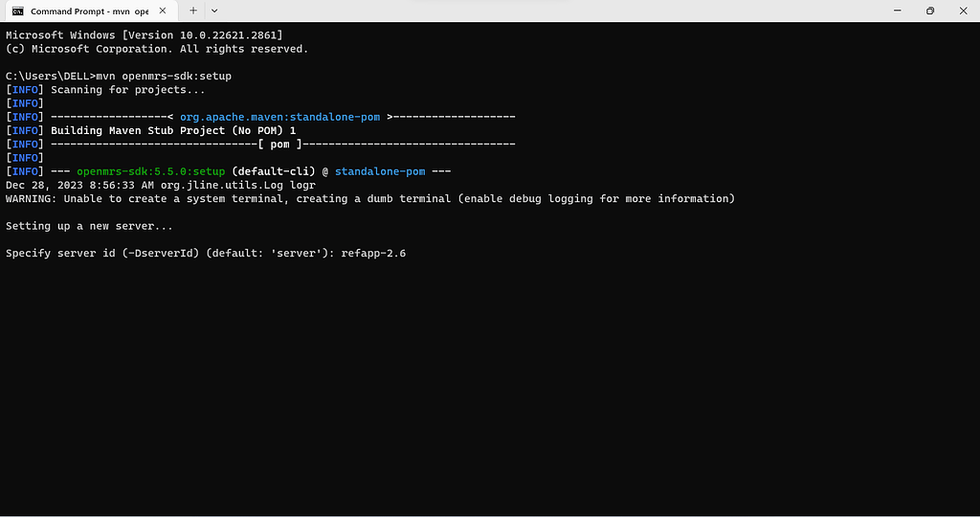
Task: Minimize the terminal window
Action: (x=898, y=11)
